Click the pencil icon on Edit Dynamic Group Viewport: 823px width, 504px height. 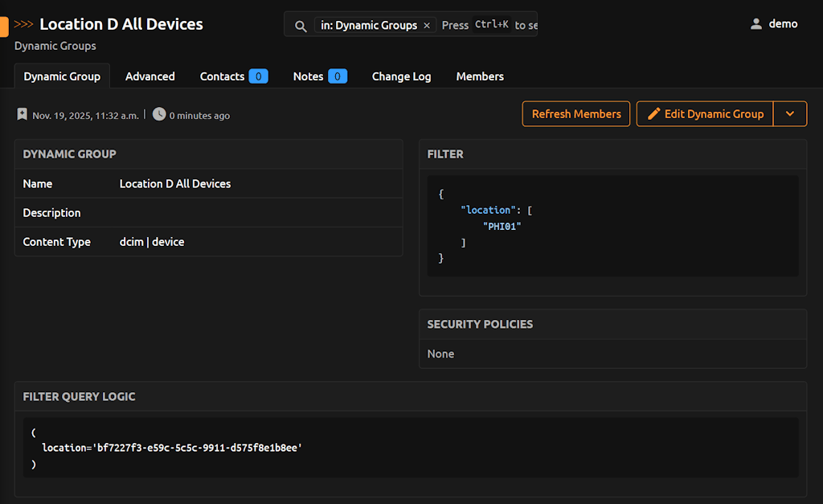click(x=654, y=114)
